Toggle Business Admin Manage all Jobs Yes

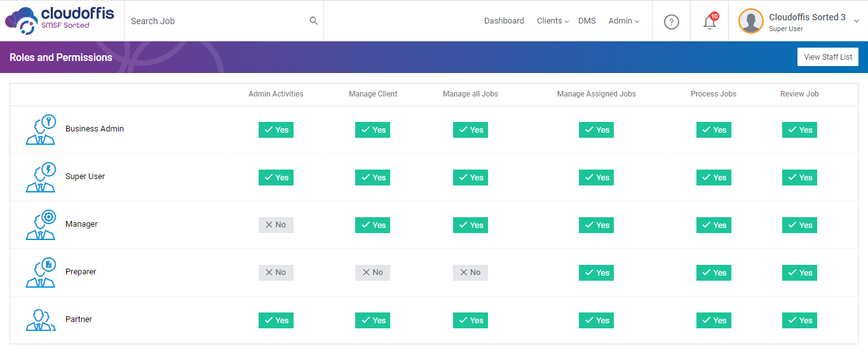tap(470, 130)
